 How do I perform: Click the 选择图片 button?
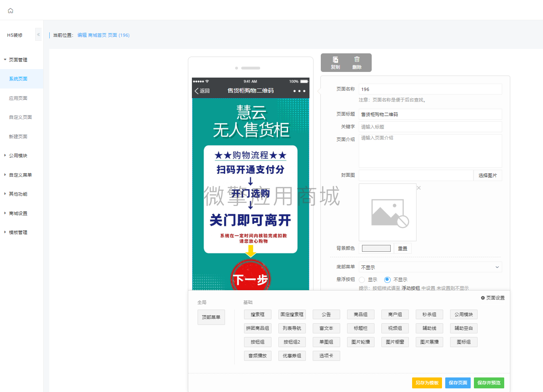tap(488, 175)
